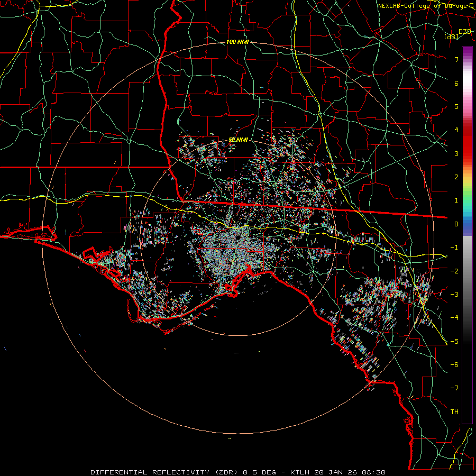Click the -4 dB color scale label

pyautogui.click(x=454, y=318)
